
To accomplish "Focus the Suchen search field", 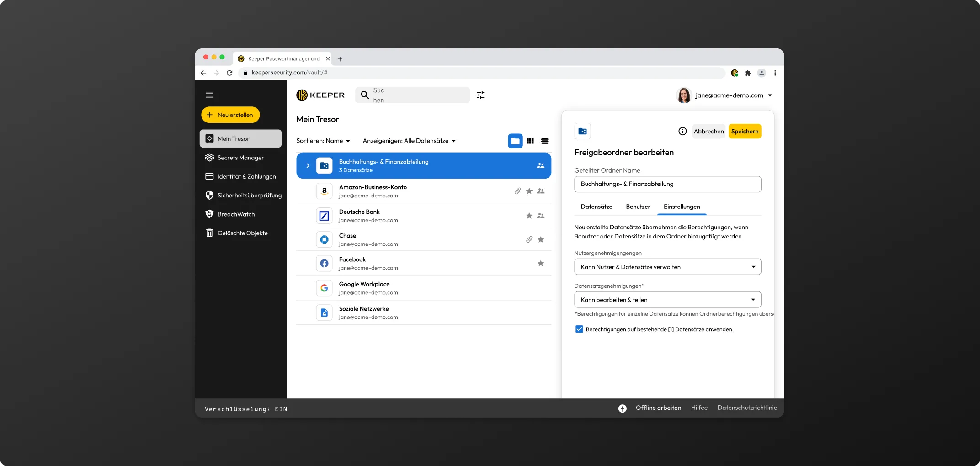I will 412,95.
